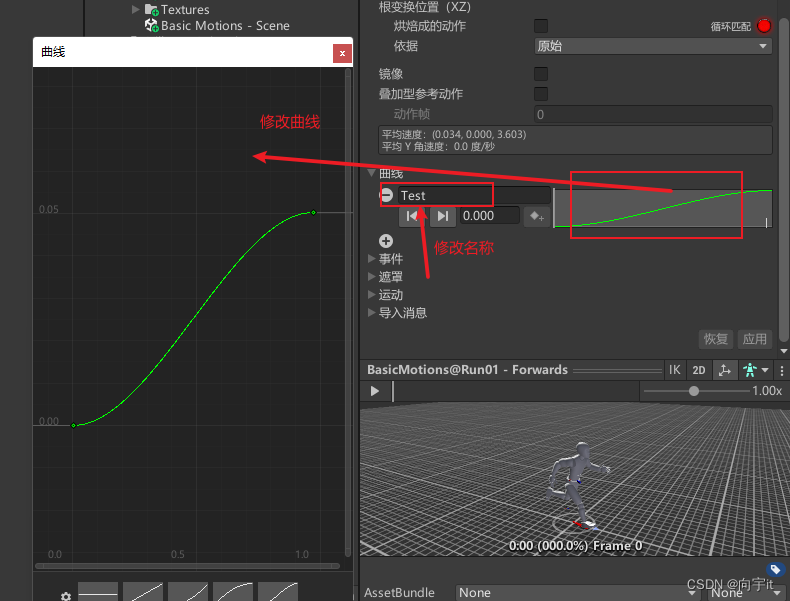Open preview options three-dot menu
Screen dimensions: 790x601
[781, 371]
